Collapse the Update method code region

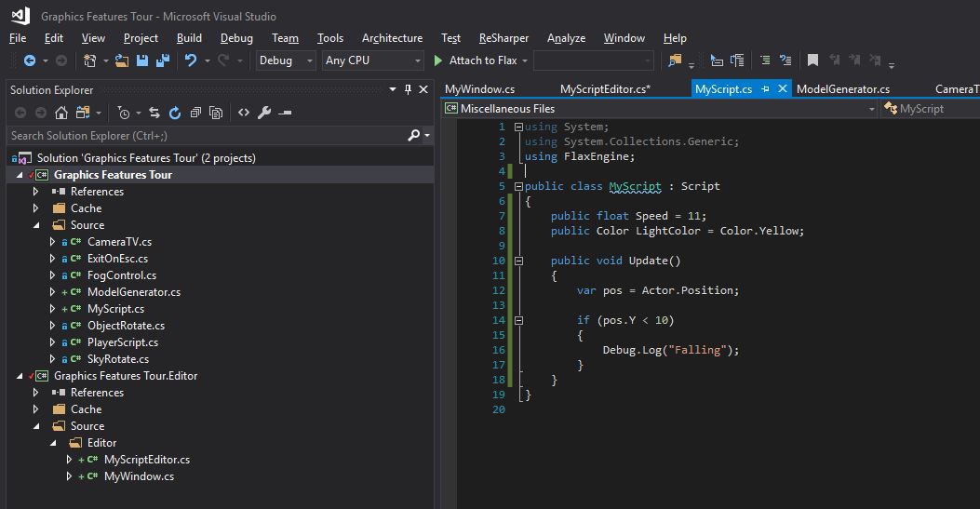(518, 261)
